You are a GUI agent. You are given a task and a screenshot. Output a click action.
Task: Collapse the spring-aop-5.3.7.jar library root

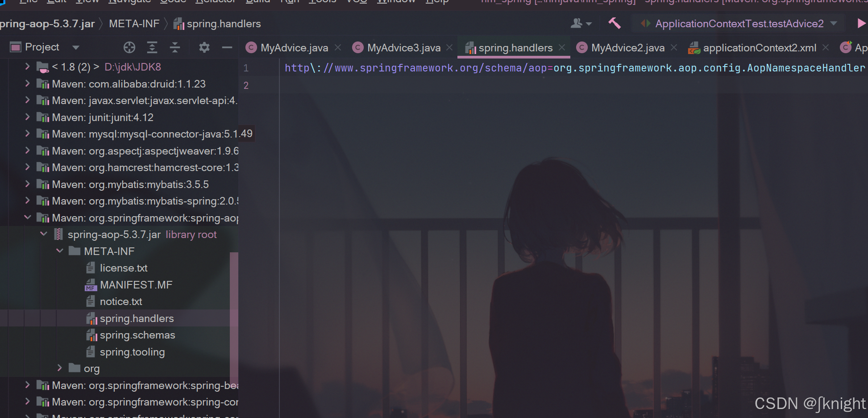[44, 234]
